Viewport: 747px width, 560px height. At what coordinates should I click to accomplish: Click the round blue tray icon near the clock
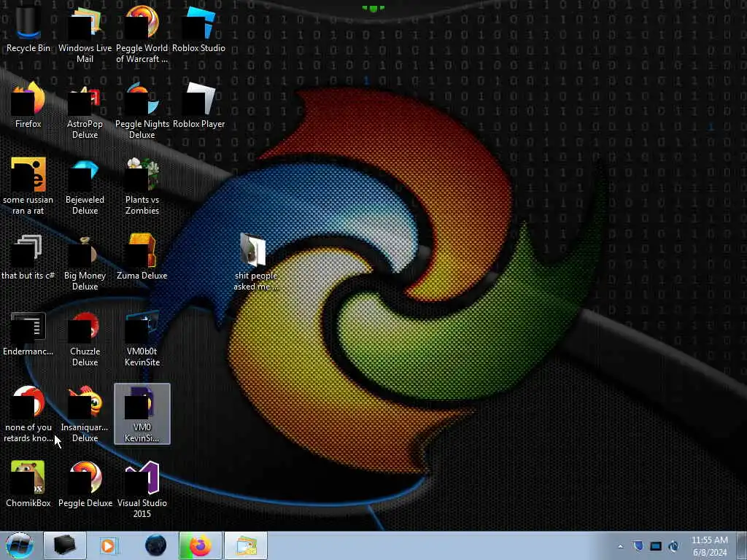(x=673, y=546)
